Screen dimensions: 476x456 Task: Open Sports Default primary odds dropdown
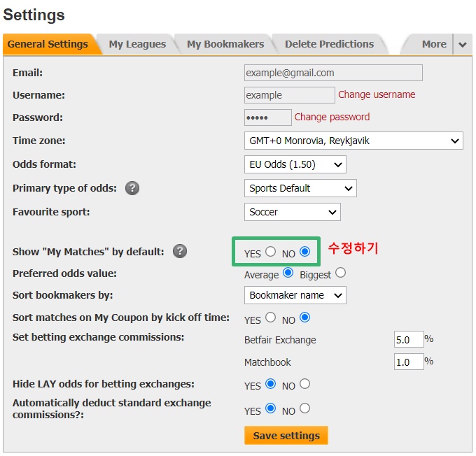coord(300,188)
